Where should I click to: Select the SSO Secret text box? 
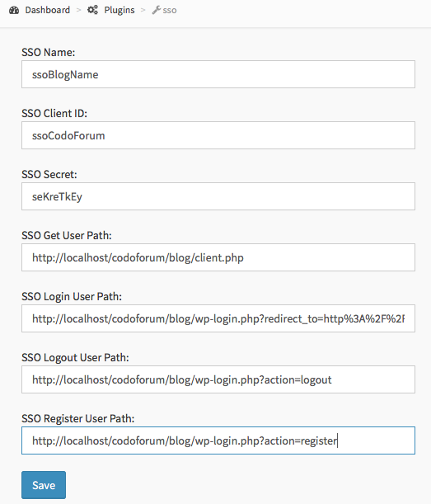tap(218, 196)
